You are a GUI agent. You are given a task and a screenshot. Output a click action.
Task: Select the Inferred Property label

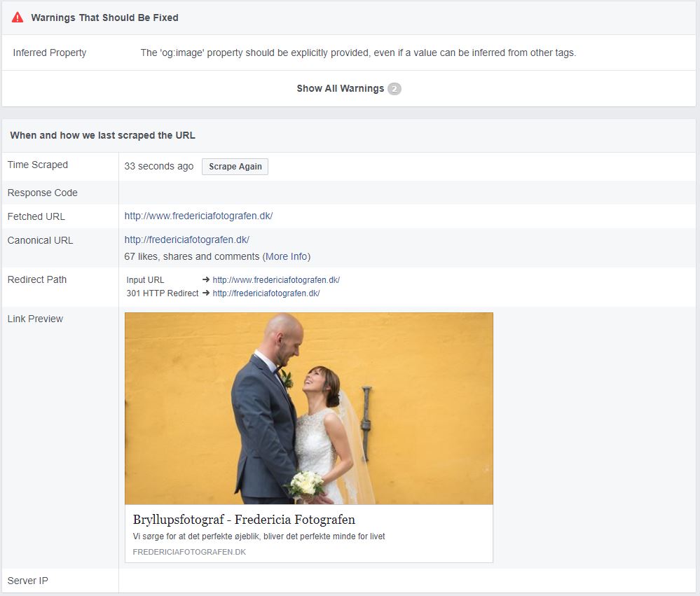[50, 53]
